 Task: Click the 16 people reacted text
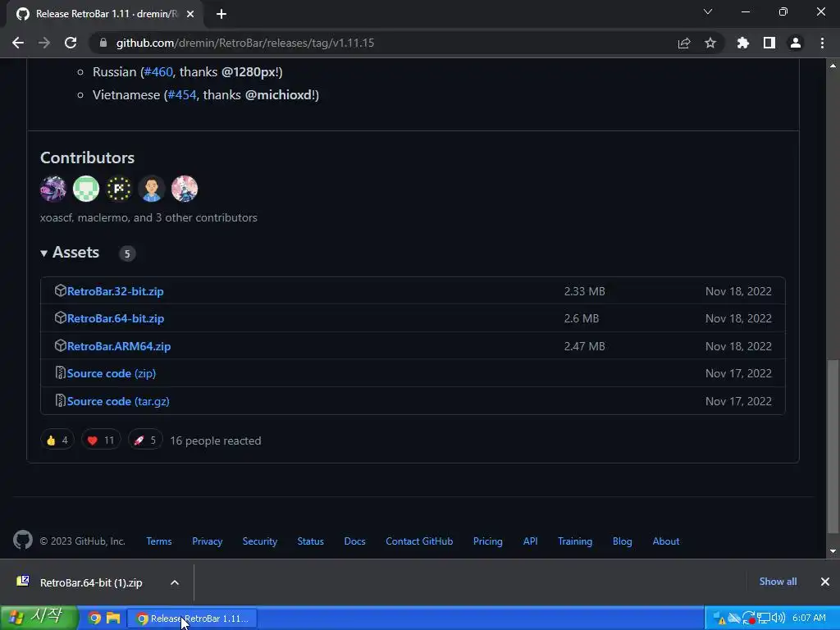pyautogui.click(x=216, y=441)
